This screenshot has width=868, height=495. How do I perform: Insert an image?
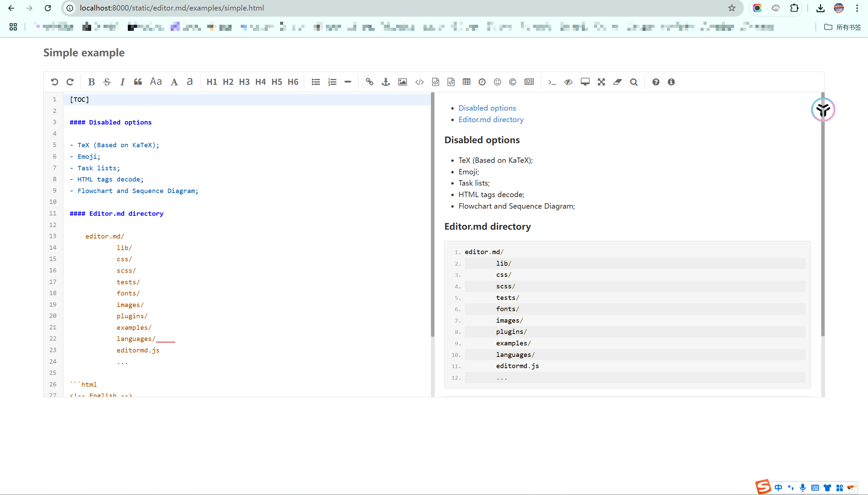click(401, 81)
